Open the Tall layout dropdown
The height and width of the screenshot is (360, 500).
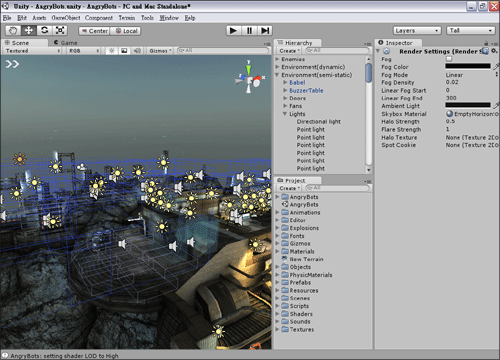(x=471, y=31)
